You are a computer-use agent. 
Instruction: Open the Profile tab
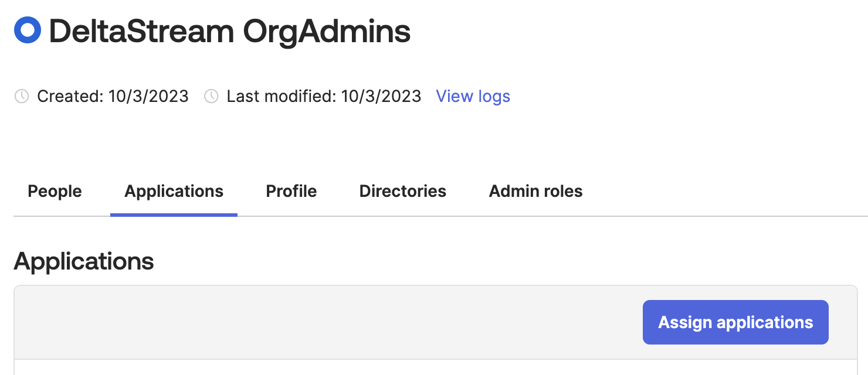pyautogui.click(x=291, y=191)
